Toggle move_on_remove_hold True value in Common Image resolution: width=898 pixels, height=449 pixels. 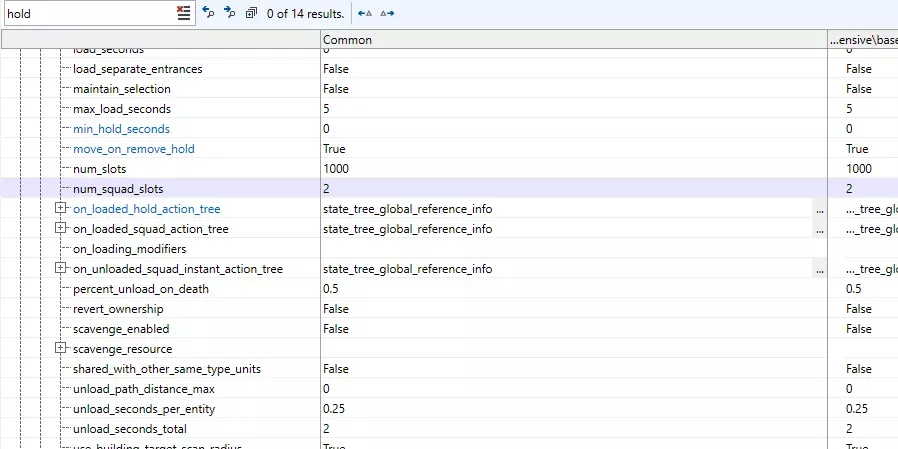[334, 149]
